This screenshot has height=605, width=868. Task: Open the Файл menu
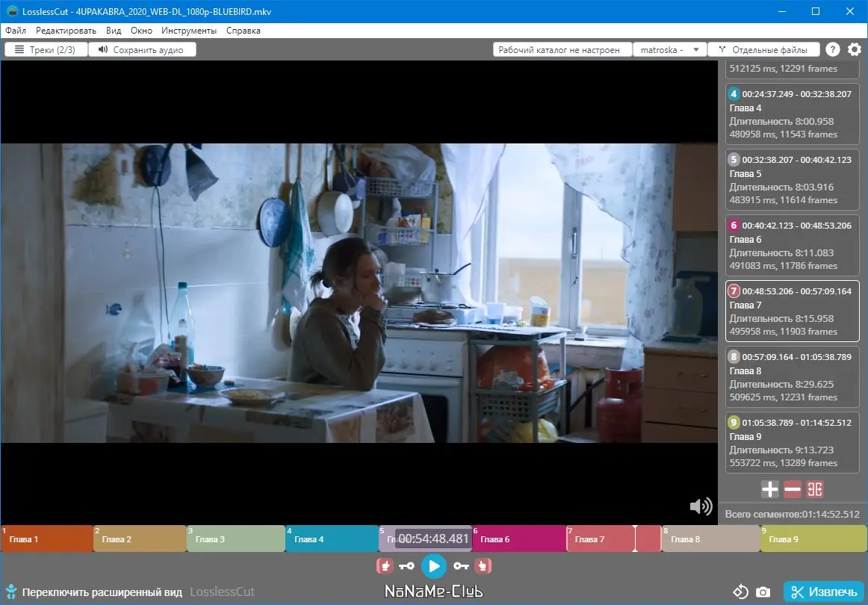click(16, 31)
